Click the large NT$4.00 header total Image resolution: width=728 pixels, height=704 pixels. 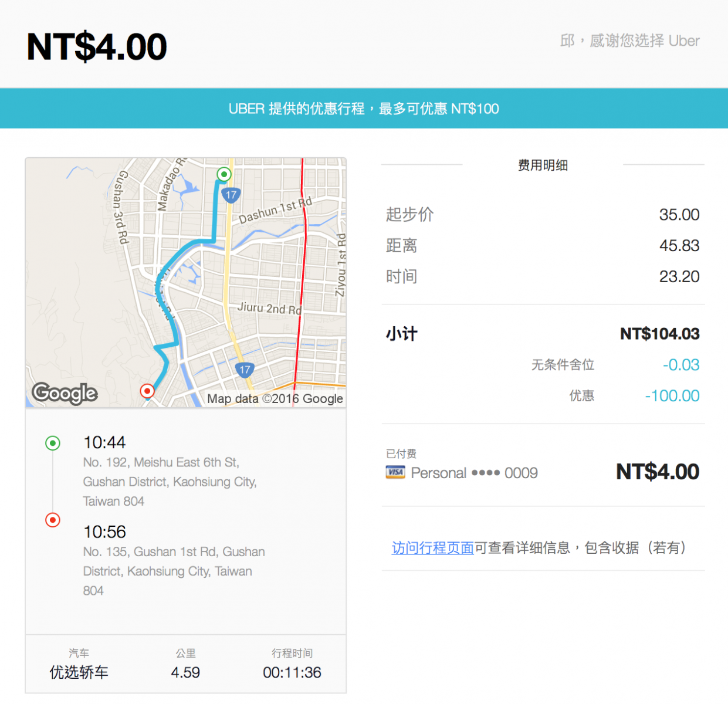pyautogui.click(x=97, y=46)
